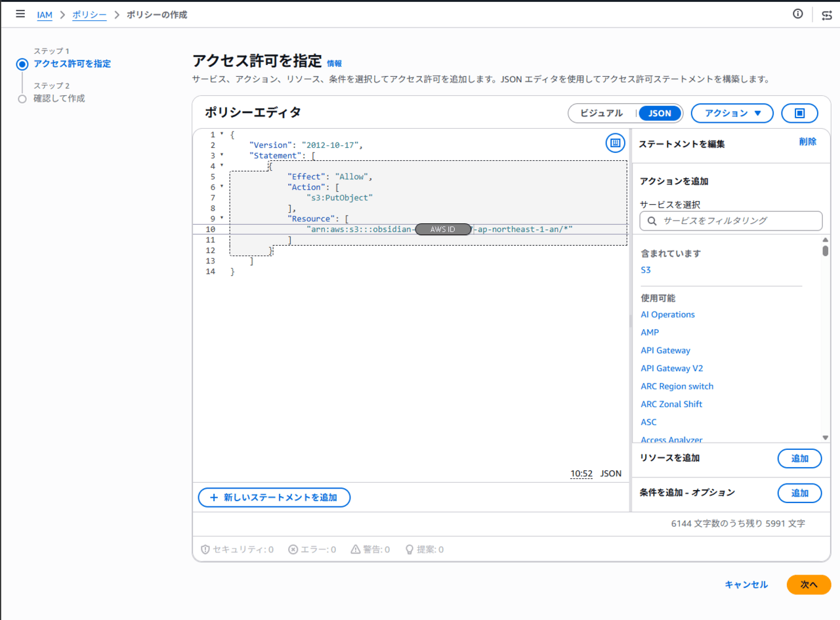Click the security shield status icon

click(x=205, y=549)
